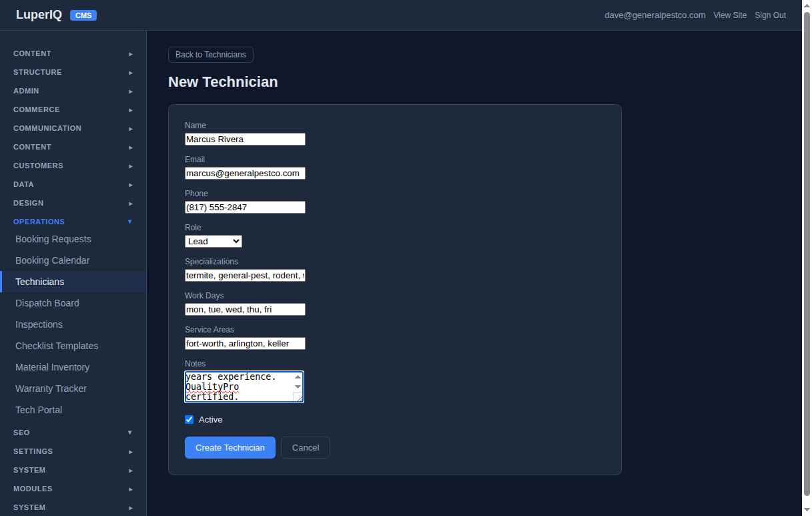Open the Role dropdown
The width and height of the screenshot is (812, 516).
pos(213,241)
